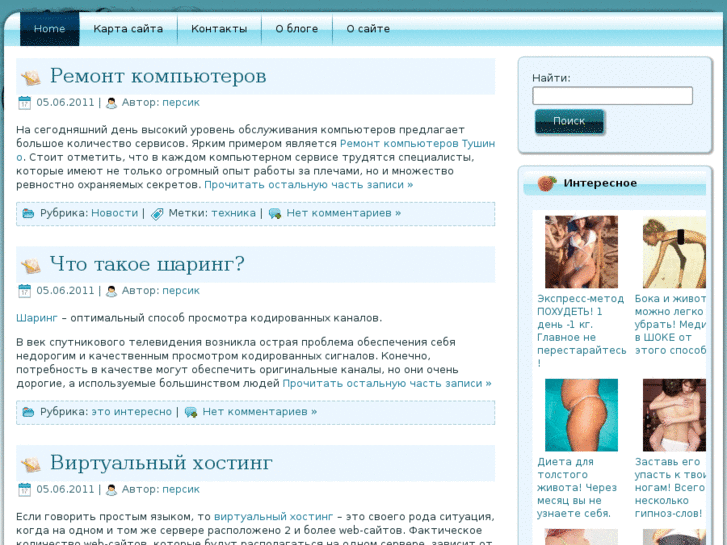Open the Ремонт компьютеров post title

[158, 76]
